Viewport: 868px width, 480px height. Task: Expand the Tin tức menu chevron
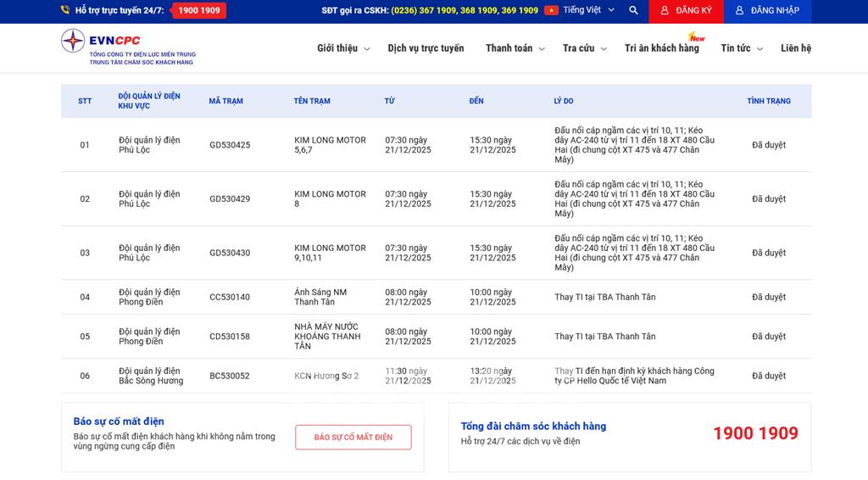[x=759, y=49]
